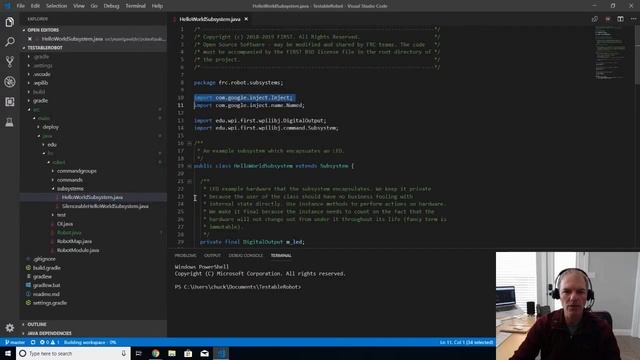640x360 pixels.
Task: Open settings.gradle in the explorer
Action: 50,303
